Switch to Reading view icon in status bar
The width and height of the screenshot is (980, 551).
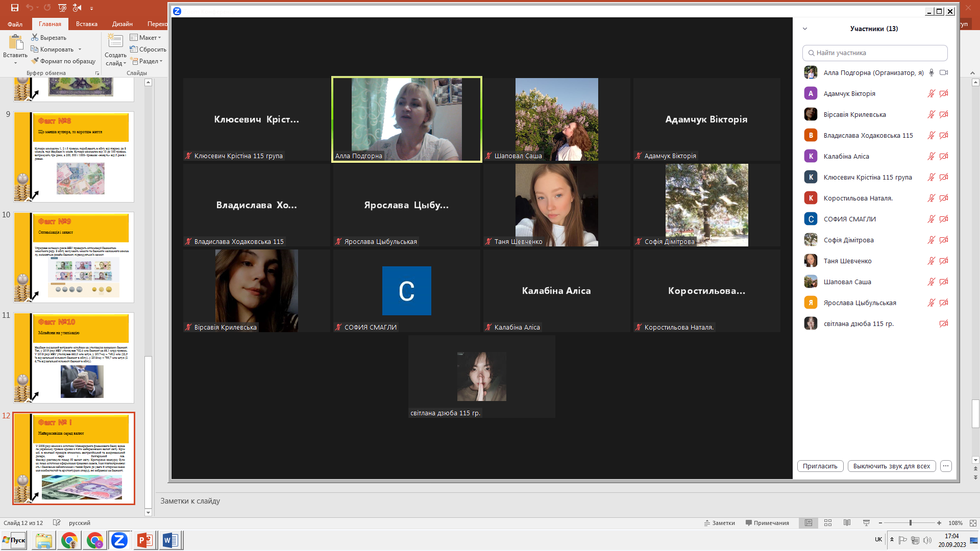[847, 523]
